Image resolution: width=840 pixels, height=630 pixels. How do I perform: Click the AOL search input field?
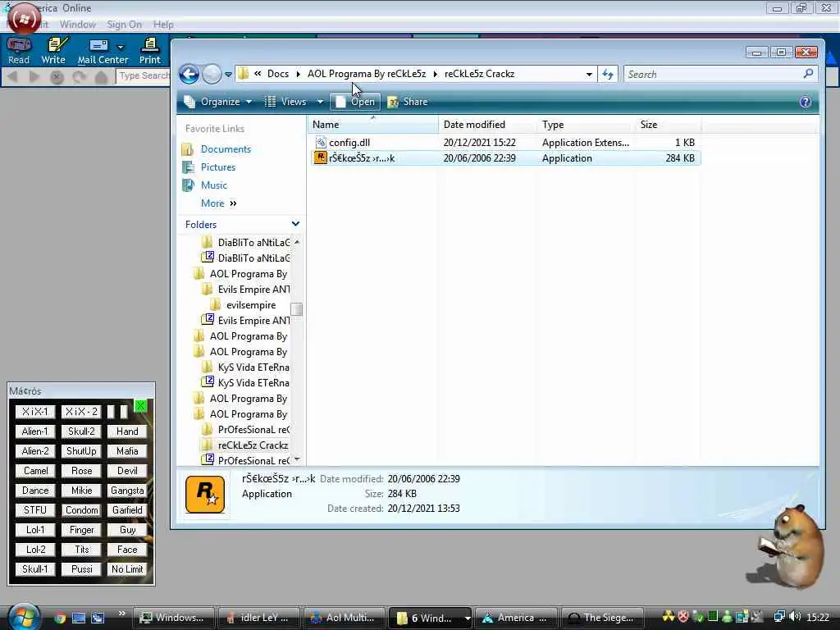tap(143, 76)
